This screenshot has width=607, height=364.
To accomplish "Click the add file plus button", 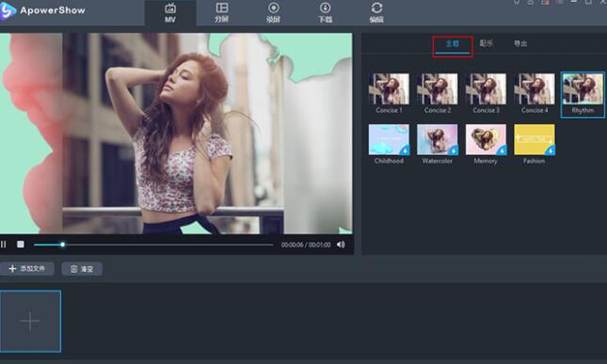I will [x=26, y=268].
